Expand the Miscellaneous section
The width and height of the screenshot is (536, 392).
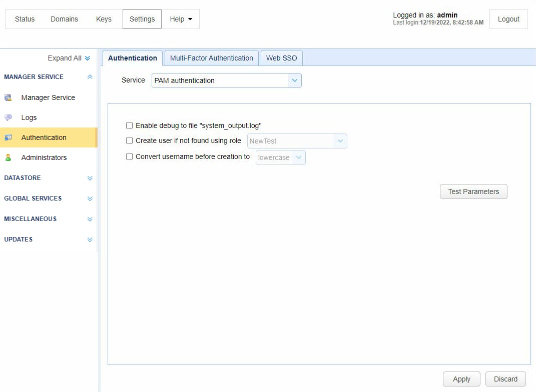click(90, 219)
